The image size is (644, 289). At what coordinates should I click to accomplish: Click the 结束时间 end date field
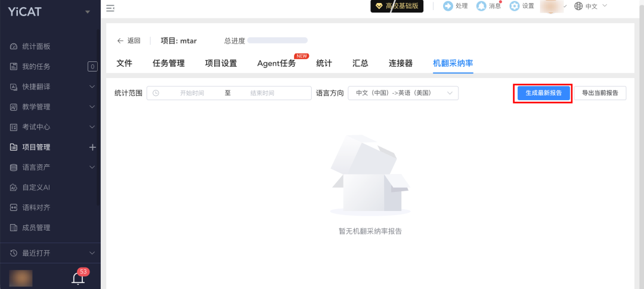click(x=262, y=93)
